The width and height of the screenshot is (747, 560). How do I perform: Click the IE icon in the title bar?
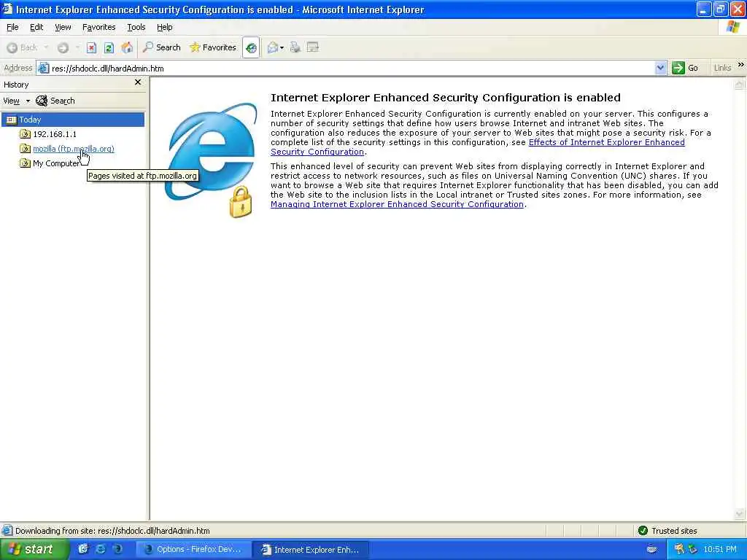tap(7, 9)
